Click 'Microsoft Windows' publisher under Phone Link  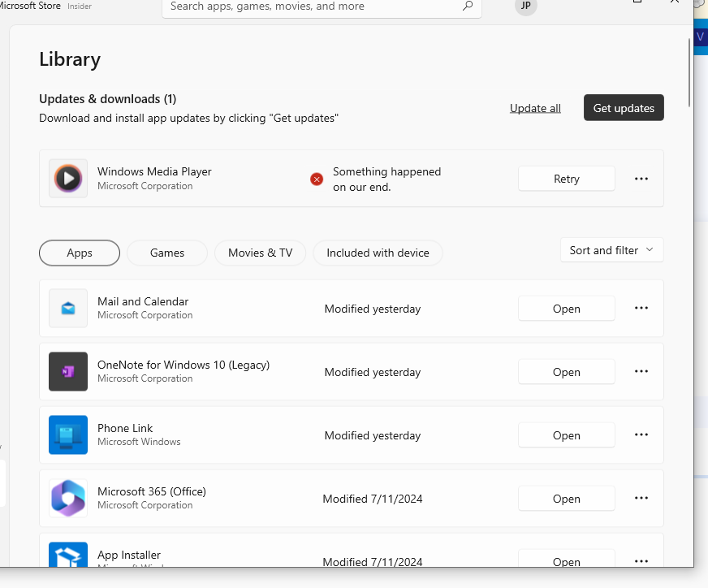pyautogui.click(x=139, y=442)
